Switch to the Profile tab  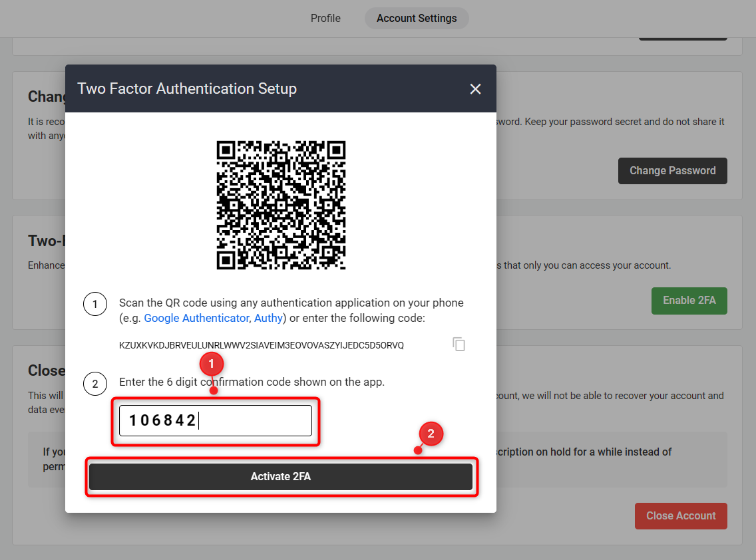click(325, 19)
